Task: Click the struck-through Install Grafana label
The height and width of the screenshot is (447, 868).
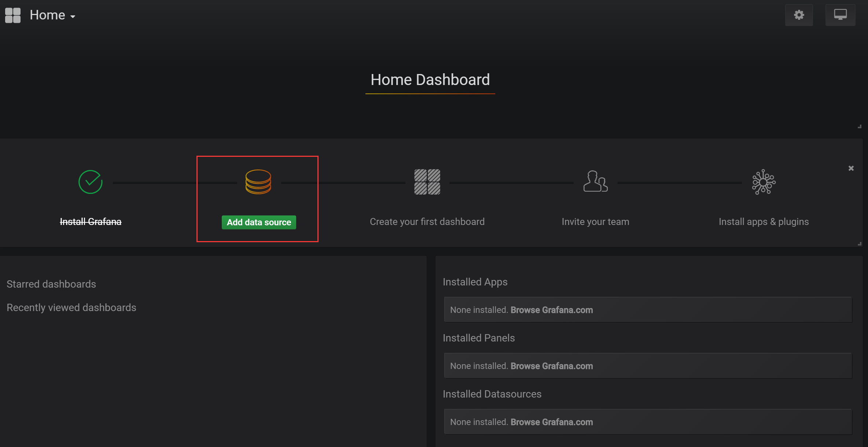Action: (x=91, y=222)
